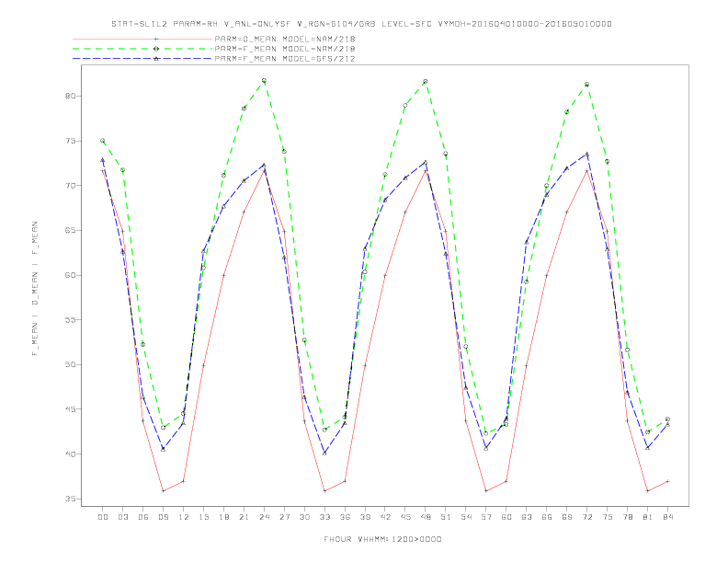Image resolution: width=728 pixels, height=563 pixels.
Task: Click the red plus data point at hour 57
Action: [x=486, y=491]
